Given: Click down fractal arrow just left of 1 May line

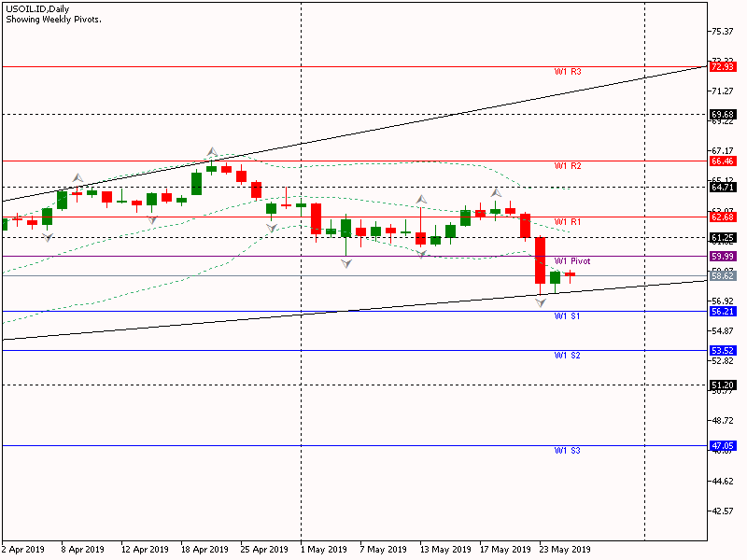Looking at the screenshot, I should click(x=272, y=228).
